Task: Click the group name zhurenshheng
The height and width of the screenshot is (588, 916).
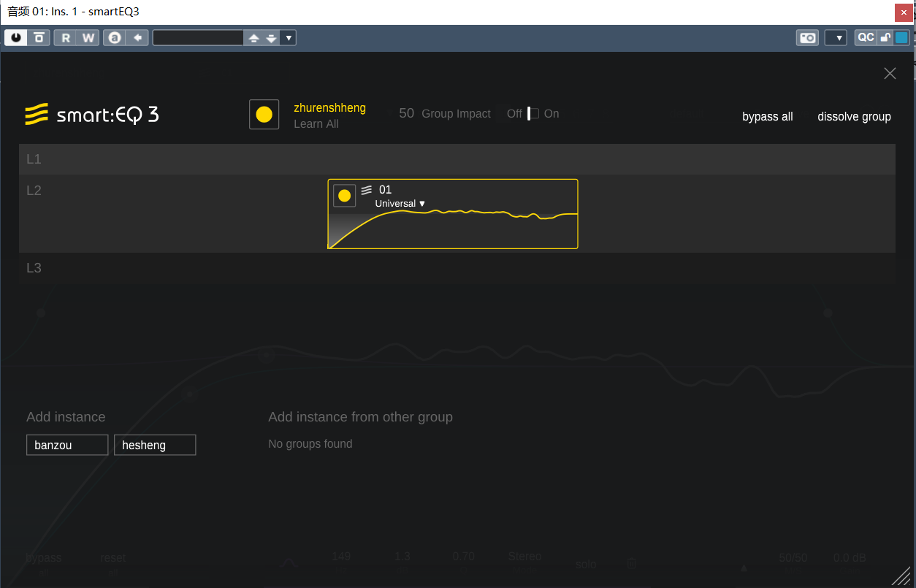Action: (x=329, y=108)
